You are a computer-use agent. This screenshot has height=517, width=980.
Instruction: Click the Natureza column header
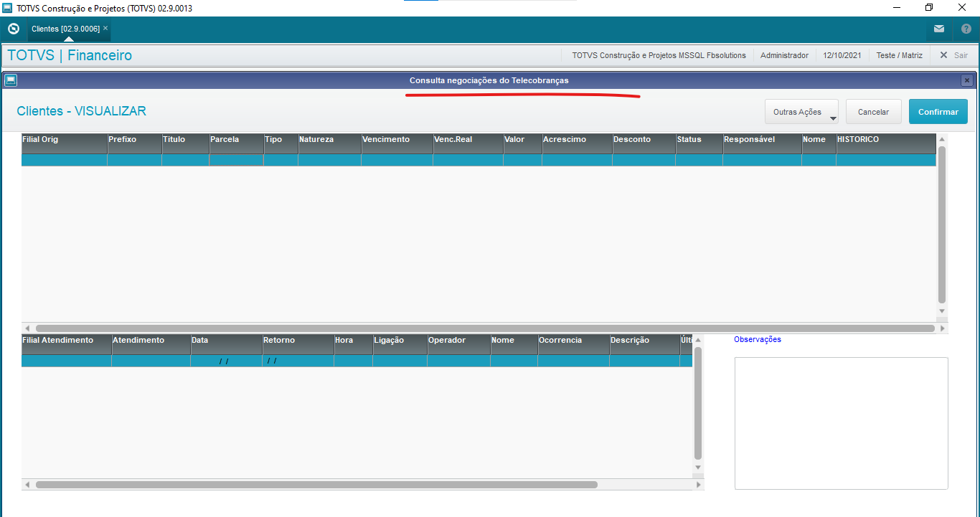[x=329, y=143]
